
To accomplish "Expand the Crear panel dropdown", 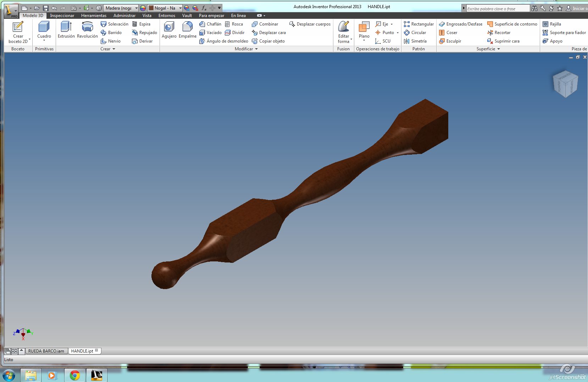I will click(x=108, y=49).
